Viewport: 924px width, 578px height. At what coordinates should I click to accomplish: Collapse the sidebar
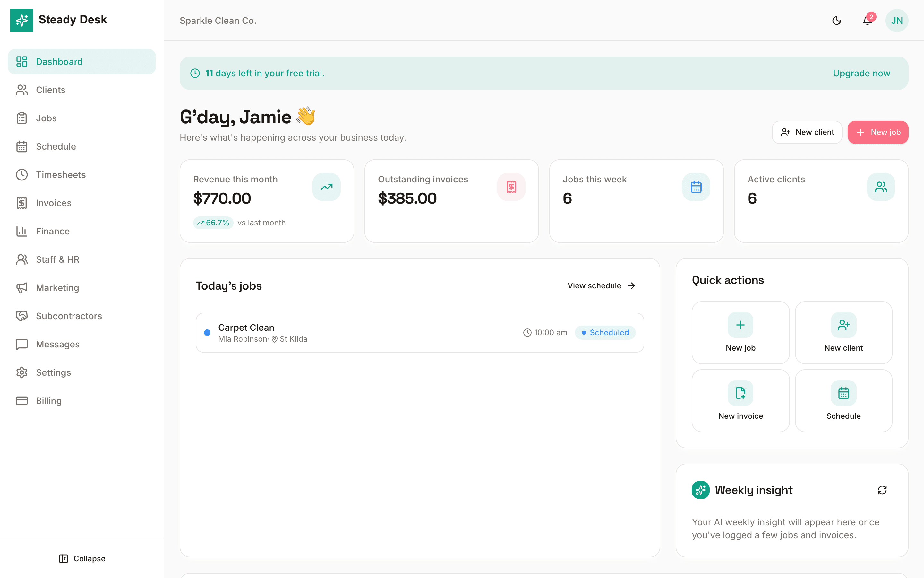(82, 558)
